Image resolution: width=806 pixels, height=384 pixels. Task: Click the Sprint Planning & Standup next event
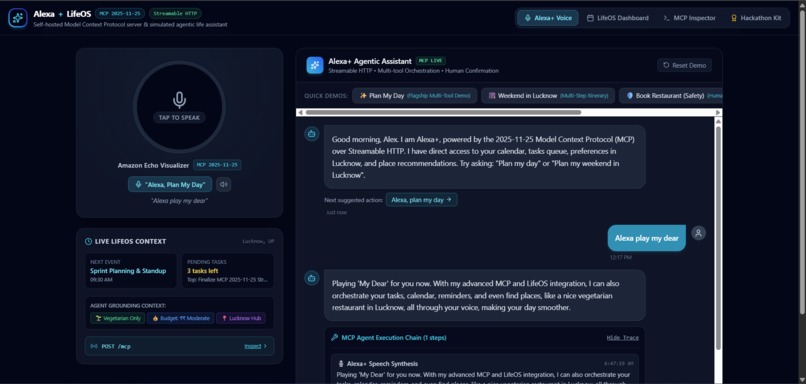131,271
